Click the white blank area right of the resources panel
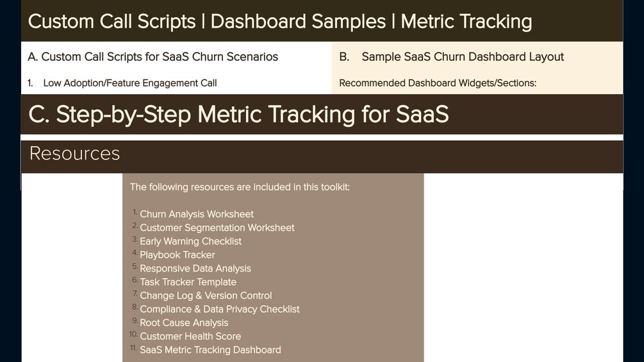The image size is (644, 362). coord(522,269)
